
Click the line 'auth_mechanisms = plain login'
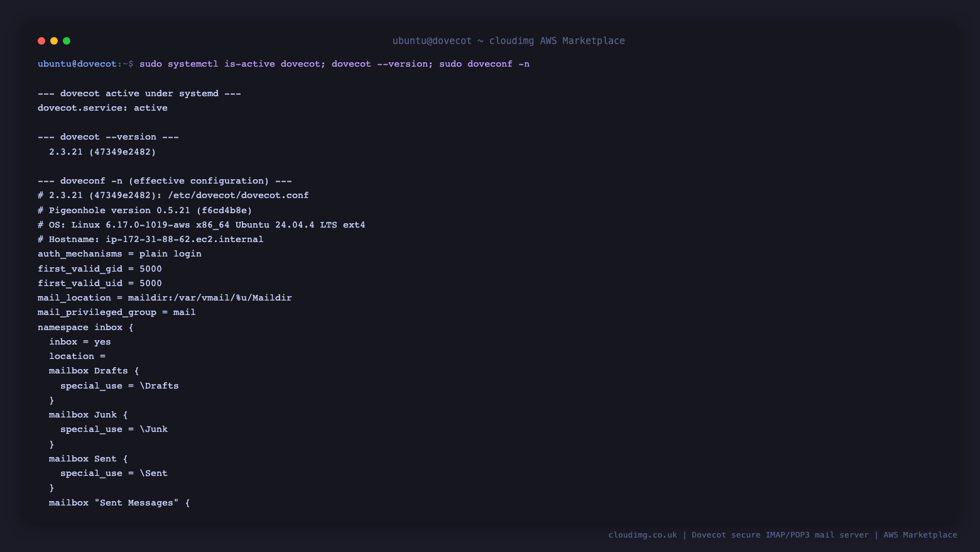point(119,254)
